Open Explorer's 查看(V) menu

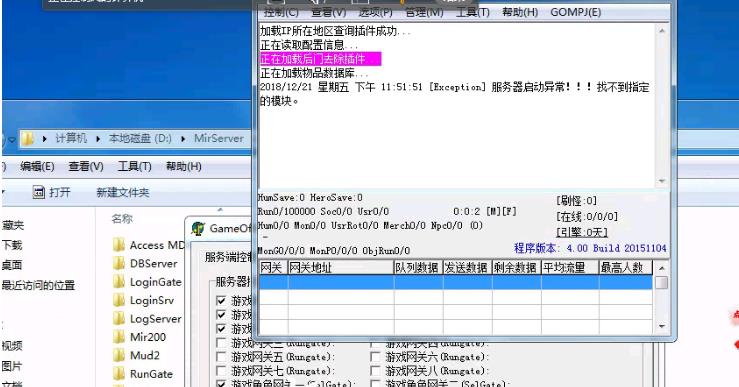coord(86,166)
